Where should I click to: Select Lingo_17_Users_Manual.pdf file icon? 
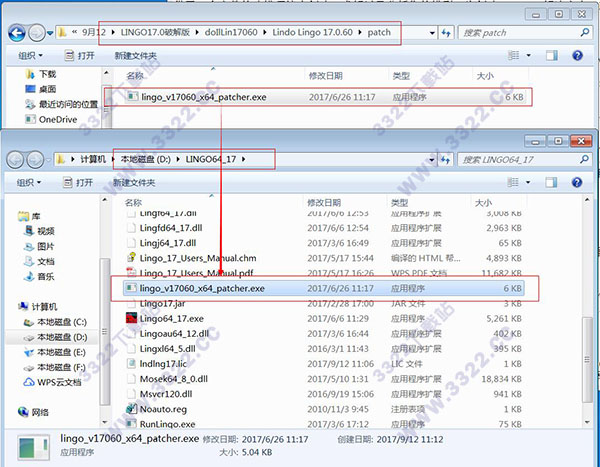click(132, 273)
